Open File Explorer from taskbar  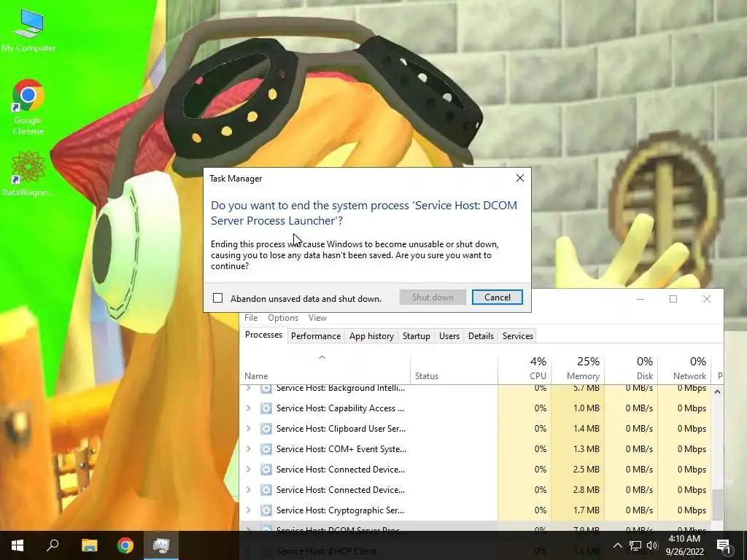(89, 545)
